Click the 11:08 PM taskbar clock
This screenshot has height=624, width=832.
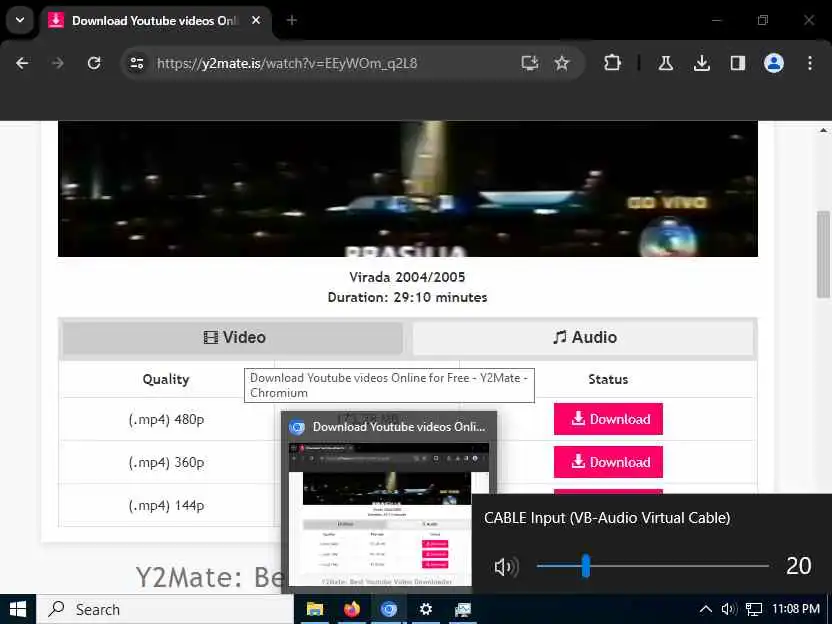coord(795,609)
